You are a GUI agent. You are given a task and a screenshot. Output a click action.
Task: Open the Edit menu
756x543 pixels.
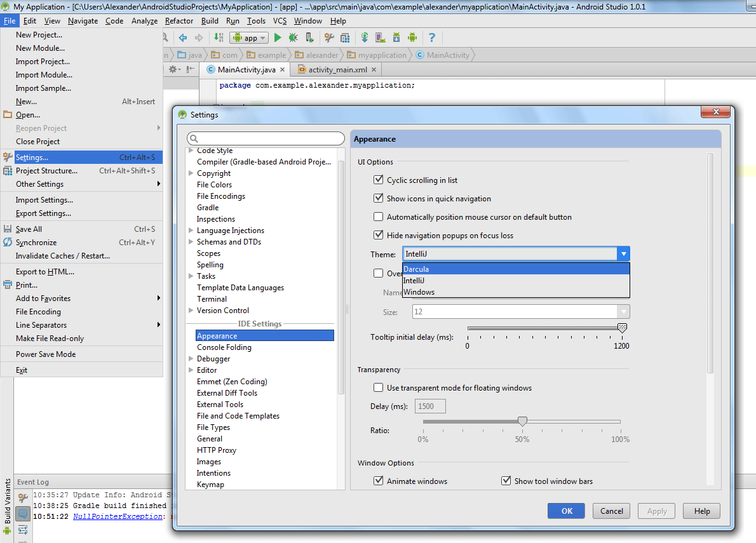click(29, 21)
